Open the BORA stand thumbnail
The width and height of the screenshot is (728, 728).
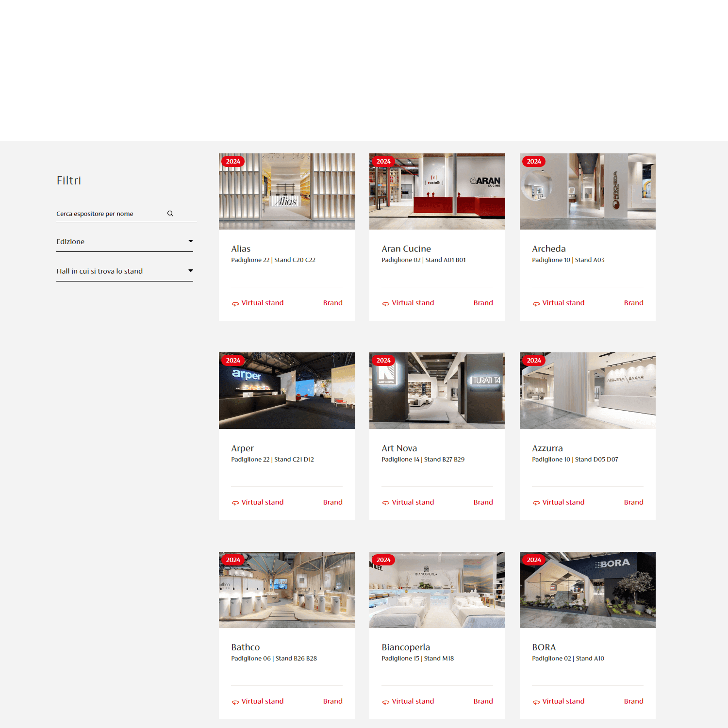point(588,590)
